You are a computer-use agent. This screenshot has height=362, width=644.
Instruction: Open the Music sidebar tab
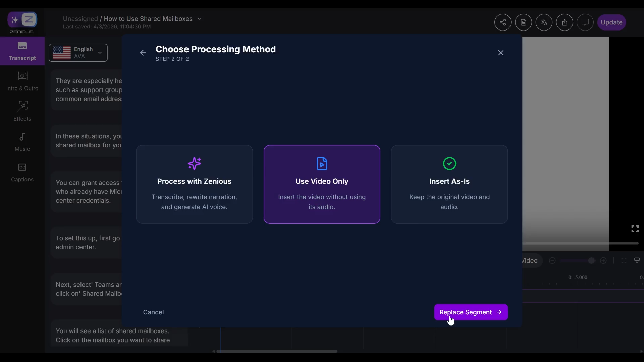(x=22, y=141)
